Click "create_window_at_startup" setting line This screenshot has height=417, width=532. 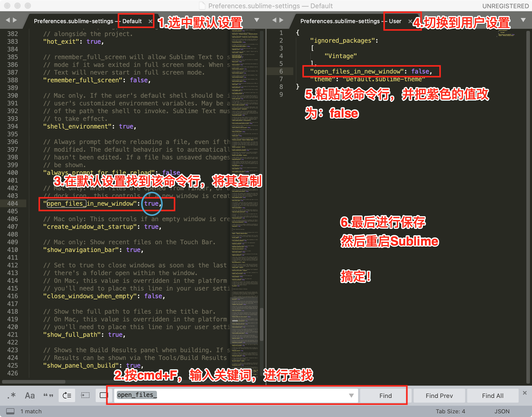[x=102, y=227]
